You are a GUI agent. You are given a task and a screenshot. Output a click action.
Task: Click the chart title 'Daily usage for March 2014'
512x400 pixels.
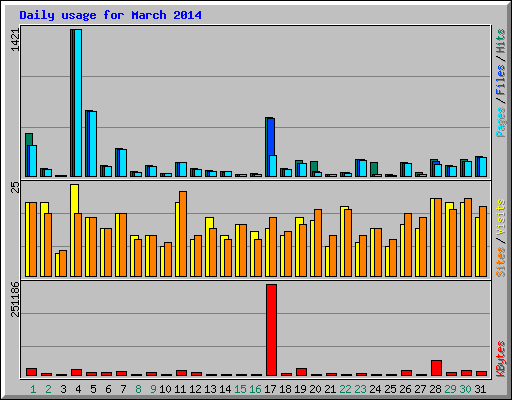click(x=110, y=15)
